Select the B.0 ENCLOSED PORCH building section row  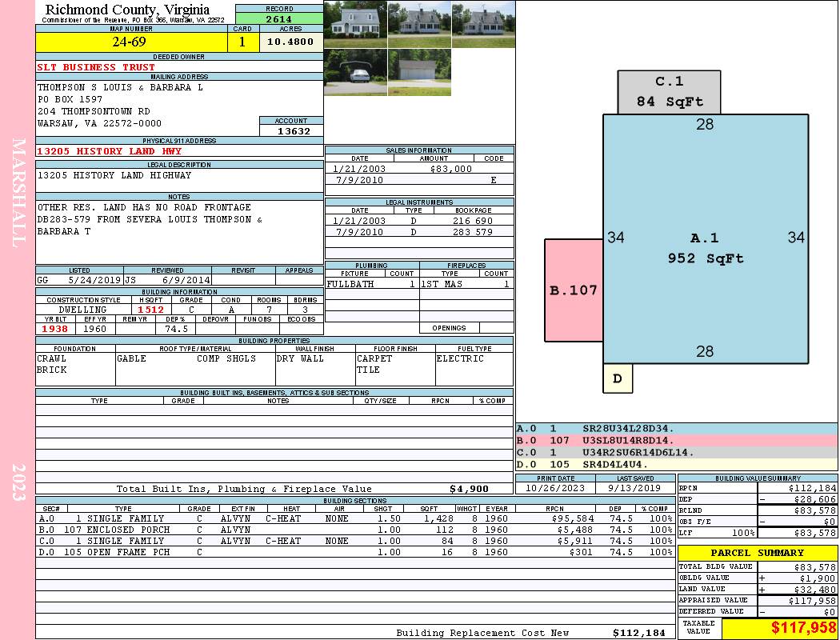[x=354, y=530]
